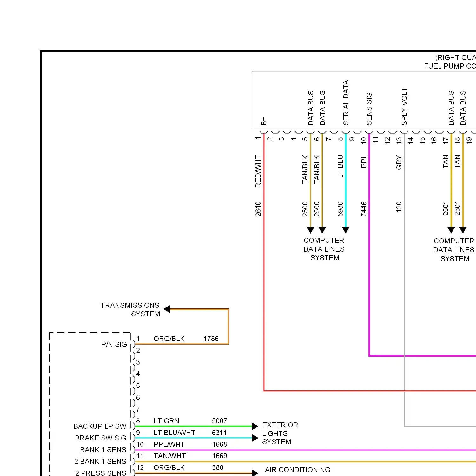This screenshot has height=476, width=476.
Task: Select circuit number 380
Action: (x=218, y=467)
